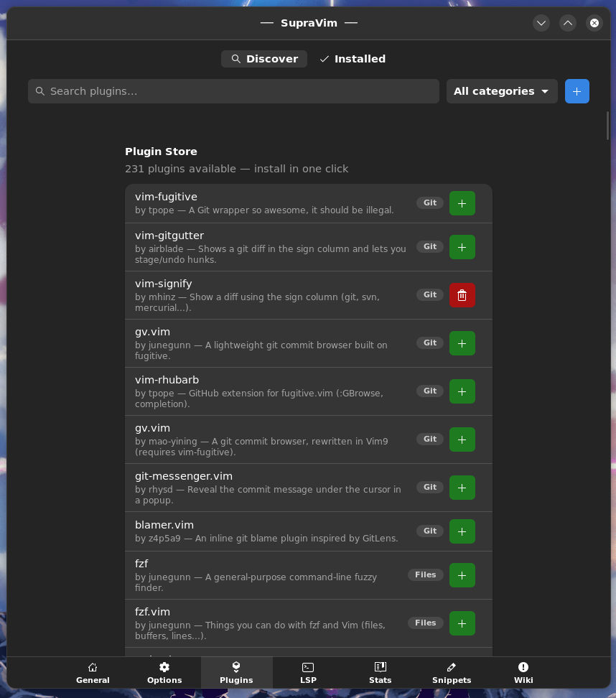Install git-messenger.vim with its green plus button

[x=462, y=488]
